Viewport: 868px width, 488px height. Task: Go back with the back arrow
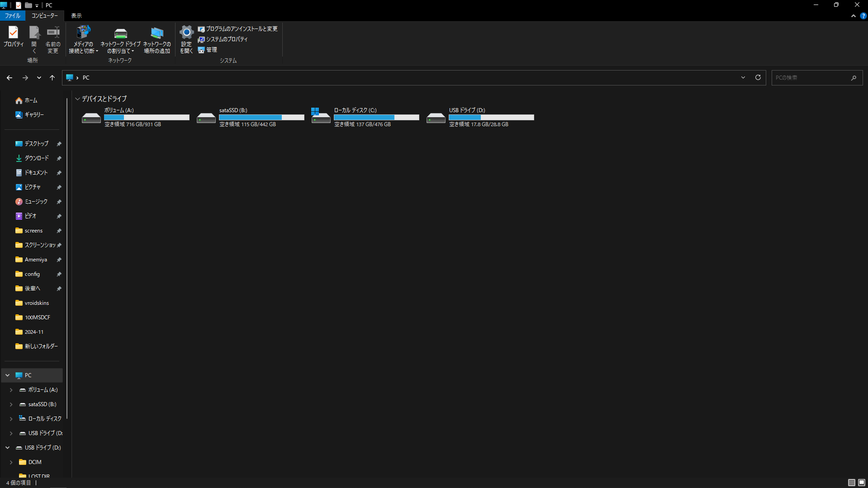[x=9, y=78]
